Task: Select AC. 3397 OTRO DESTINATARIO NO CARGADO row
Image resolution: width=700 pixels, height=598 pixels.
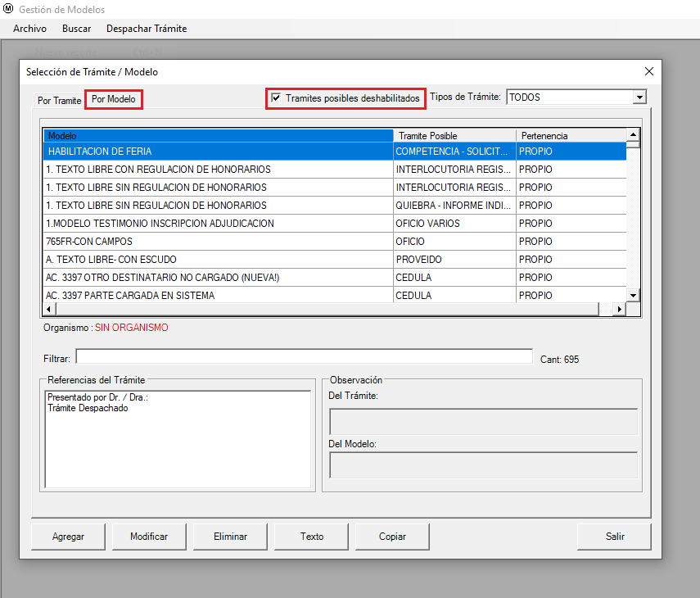Action: tap(335, 278)
